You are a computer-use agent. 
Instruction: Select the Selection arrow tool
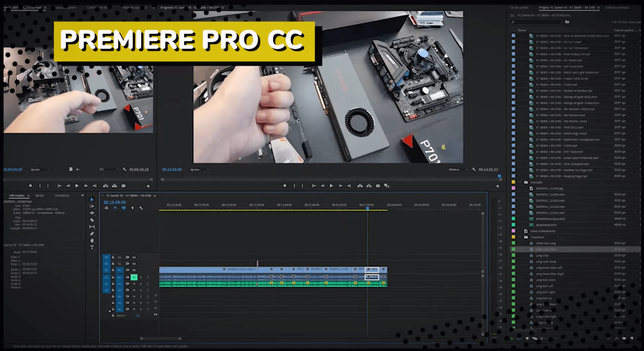pos(92,200)
